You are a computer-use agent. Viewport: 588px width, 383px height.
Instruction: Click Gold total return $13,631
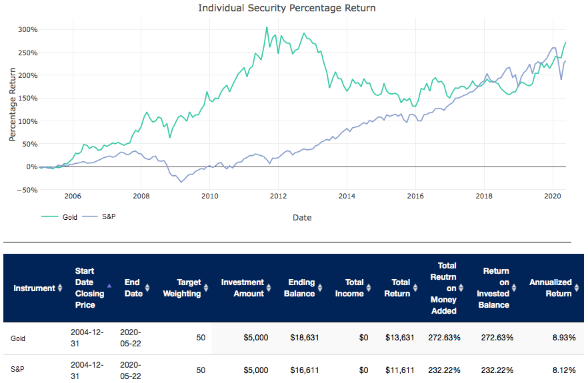(x=400, y=338)
